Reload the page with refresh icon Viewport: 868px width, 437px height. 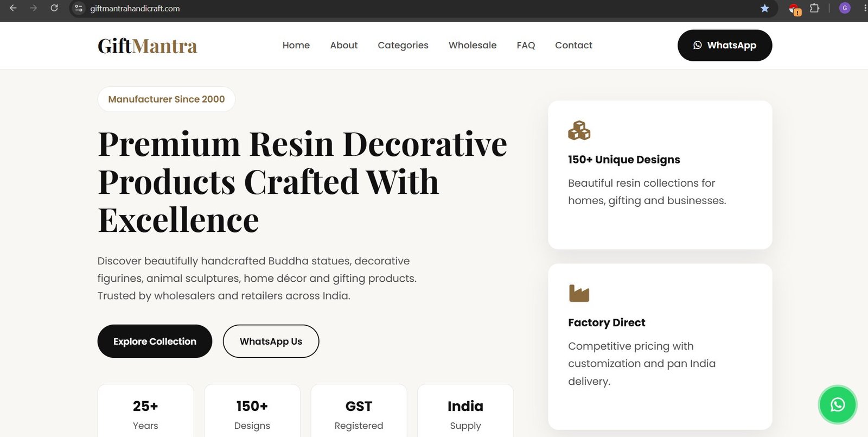click(x=54, y=8)
